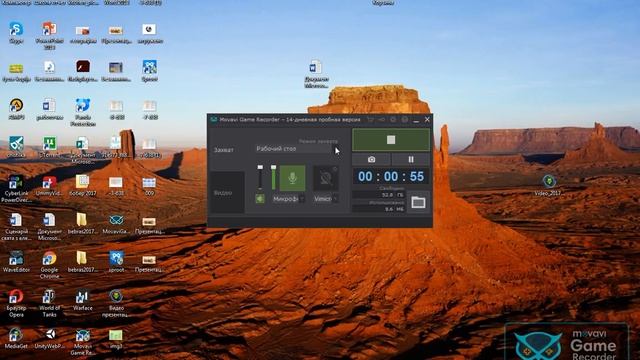The height and width of the screenshot is (360, 640).
Task: Toggle the green microphone capture button
Action: point(292,178)
